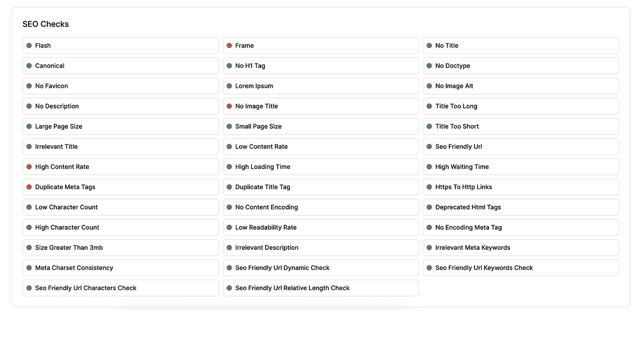Click the status dot beside Deprecated Html Tags
644x362 pixels.
[430, 207]
